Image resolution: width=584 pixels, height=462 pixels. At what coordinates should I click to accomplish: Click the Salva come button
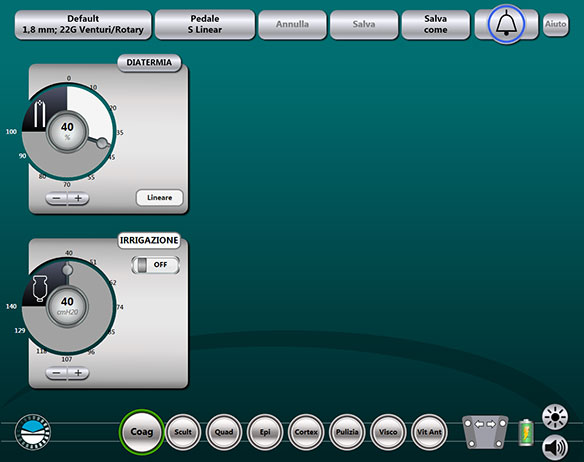click(435, 24)
